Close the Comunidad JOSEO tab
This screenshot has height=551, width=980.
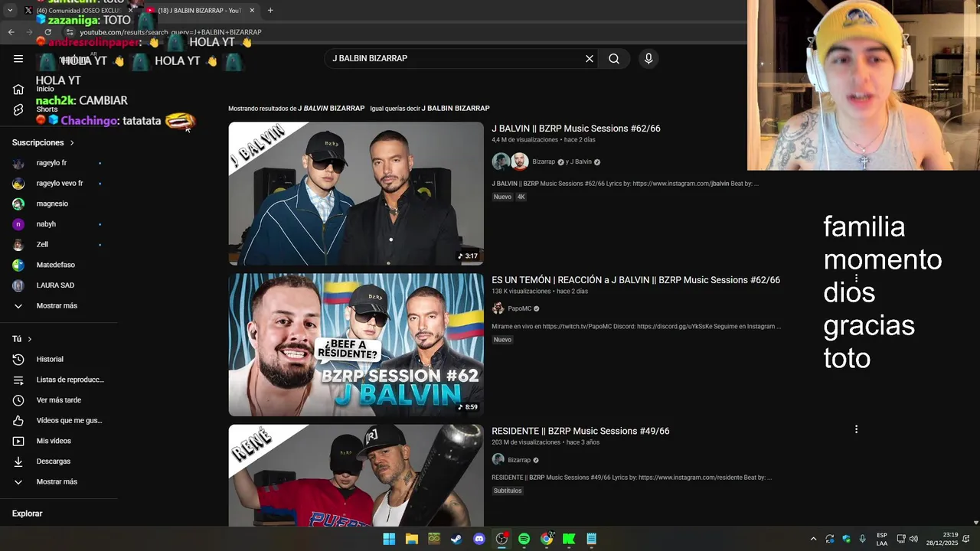pos(130,10)
